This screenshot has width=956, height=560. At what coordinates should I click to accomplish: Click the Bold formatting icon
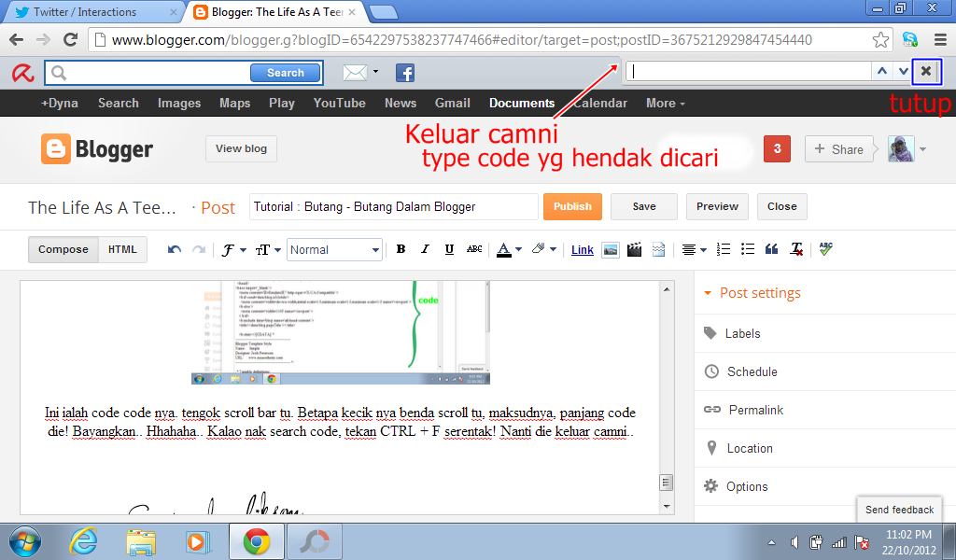(x=401, y=249)
